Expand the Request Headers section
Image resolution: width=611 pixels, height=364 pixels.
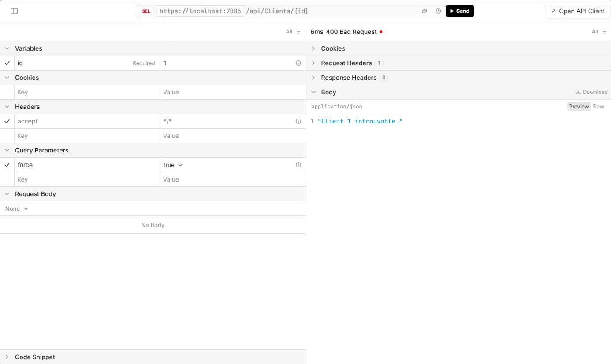coord(313,63)
